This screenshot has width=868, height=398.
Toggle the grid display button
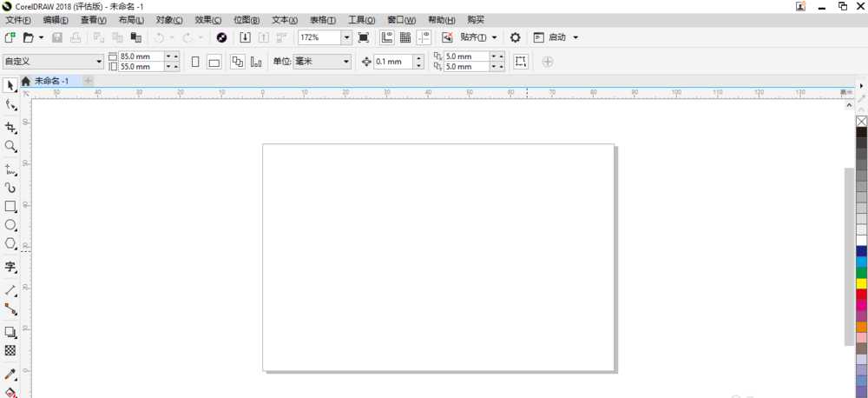[x=404, y=37]
